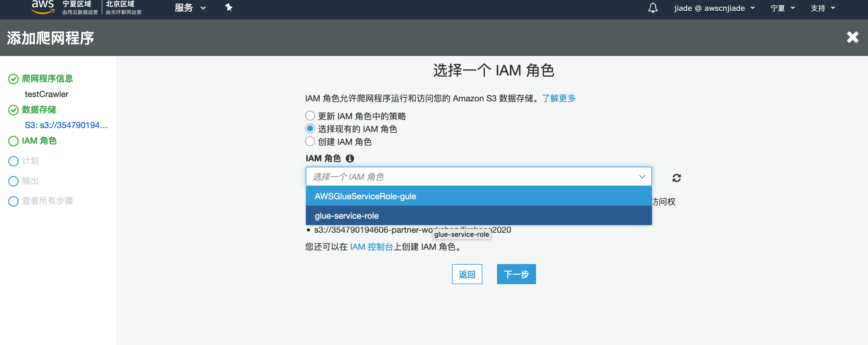This screenshot has width=868, height=345.
Task: Open the S3 data store link in sidebar
Action: (66, 125)
